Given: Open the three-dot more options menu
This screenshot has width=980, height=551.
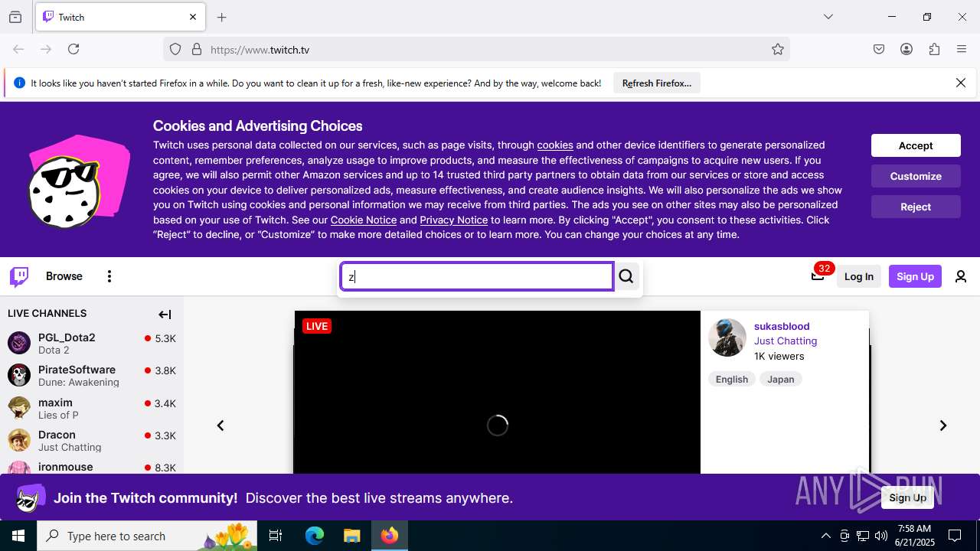Looking at the screenshot, I should pos(109,276).
